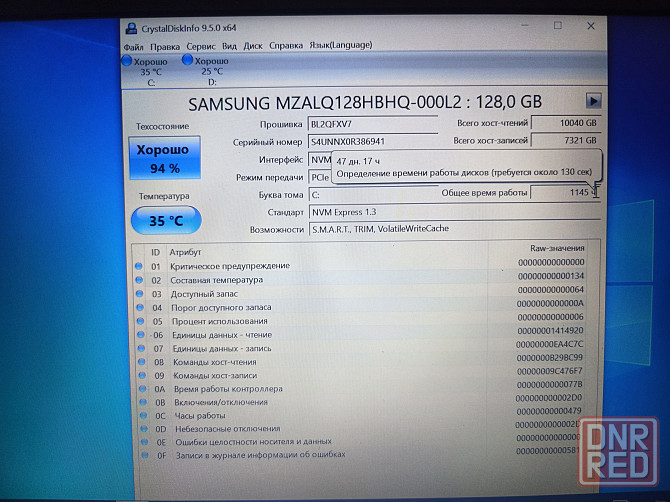
Task: Click the Всего хост-чтений value 10040 GB
Action: [x=565, y=123]
